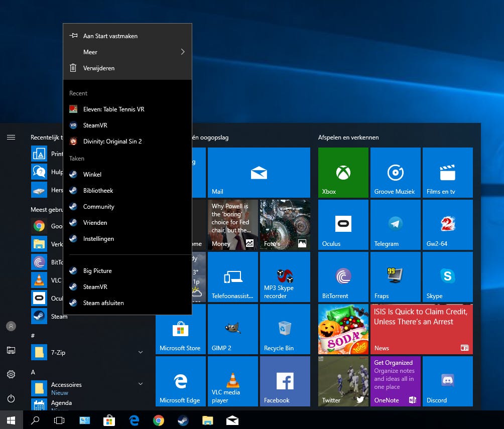This screenshot has height=429, width=504.
Task: Open GIMP 2 tile
Action: (233, 329)
